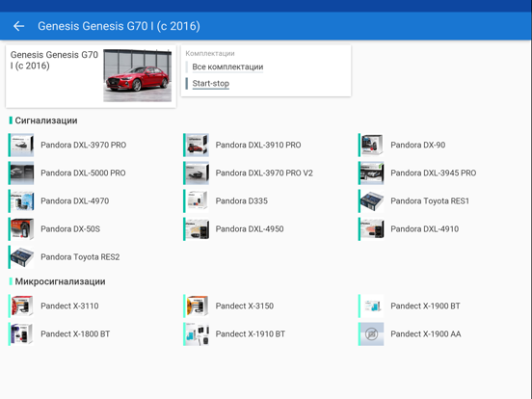Open Pandect X-1800 BT product image
The height and width of the screenshot is (399, 532).
pyautogui.click(x=22, y=333)
